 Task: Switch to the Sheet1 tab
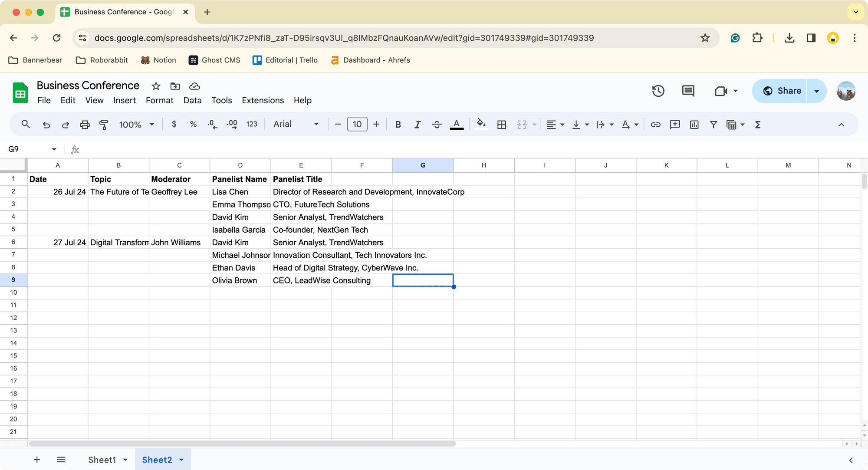[102, 460]
